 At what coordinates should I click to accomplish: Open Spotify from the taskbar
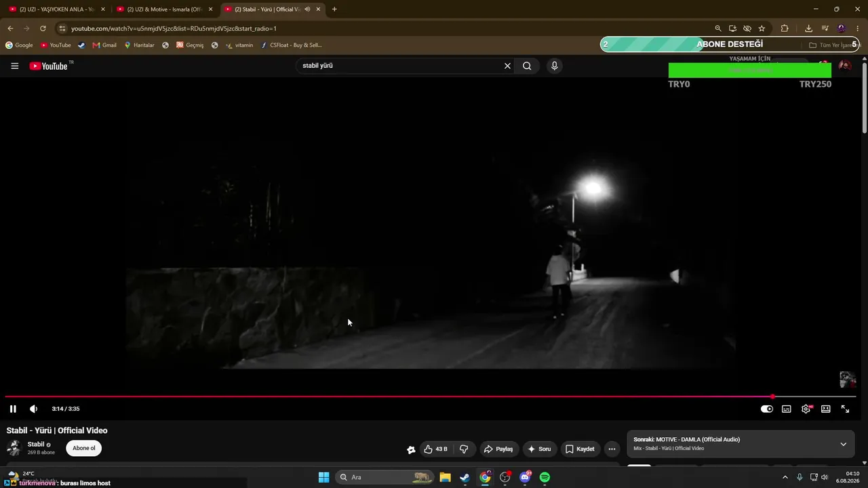point(545,477)
